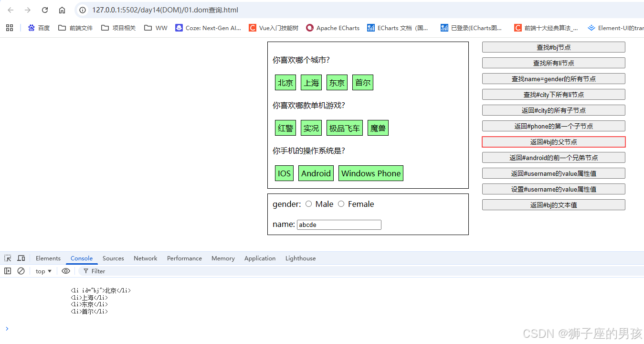Click the Windows Phone system item
644x344 pixels.
pos(371,173)
